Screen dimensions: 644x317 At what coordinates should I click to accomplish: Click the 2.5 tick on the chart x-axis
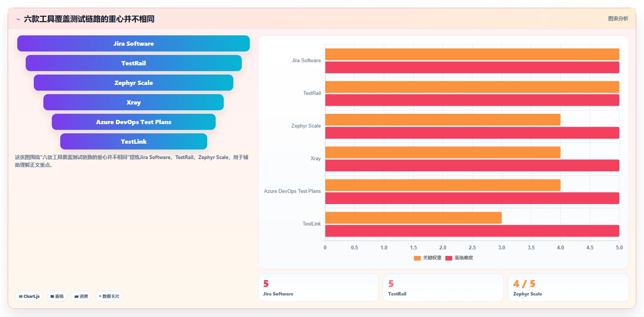click(x=472, y=247)
